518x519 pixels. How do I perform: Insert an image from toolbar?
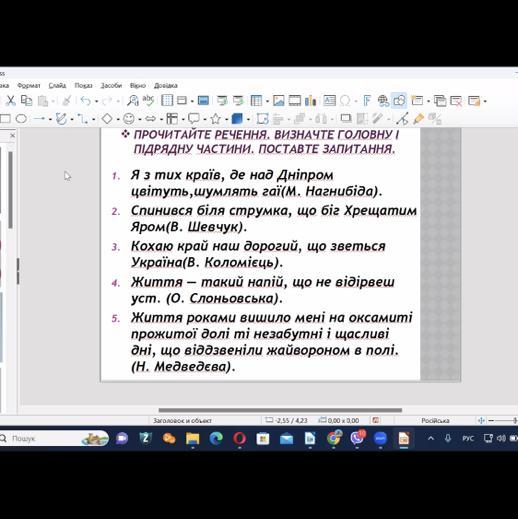click(x=278, y=100)
